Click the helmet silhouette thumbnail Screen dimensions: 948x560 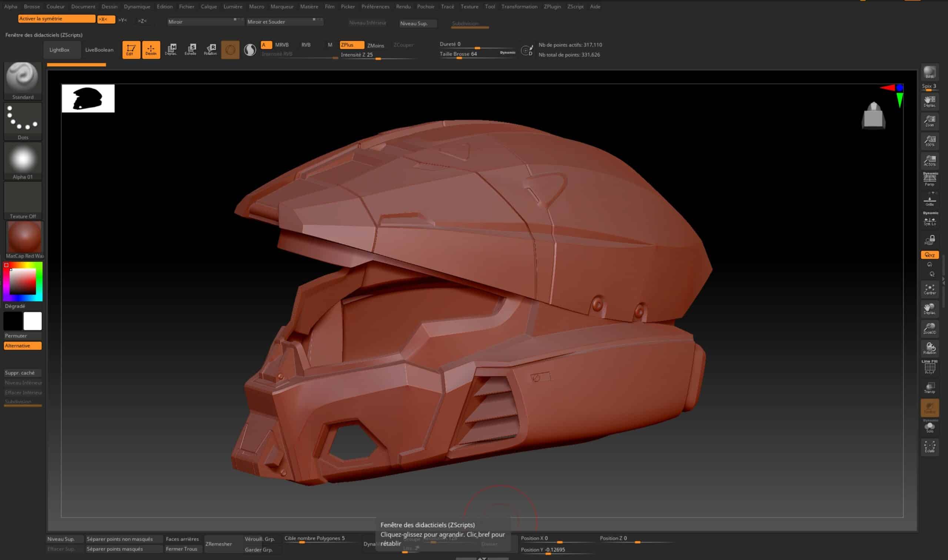coord(88,98)
